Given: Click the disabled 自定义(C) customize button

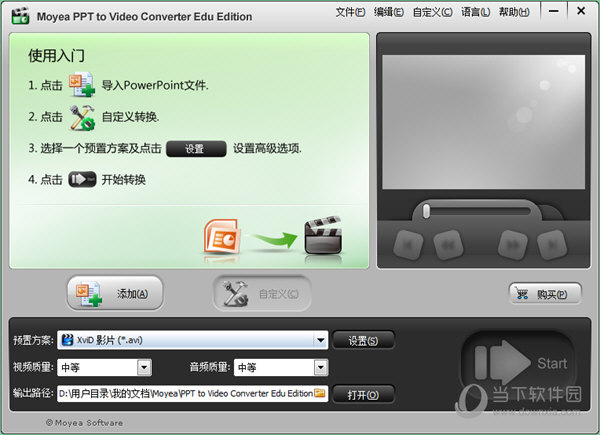Looking at the screenshot, I should (x=262, y=293).
